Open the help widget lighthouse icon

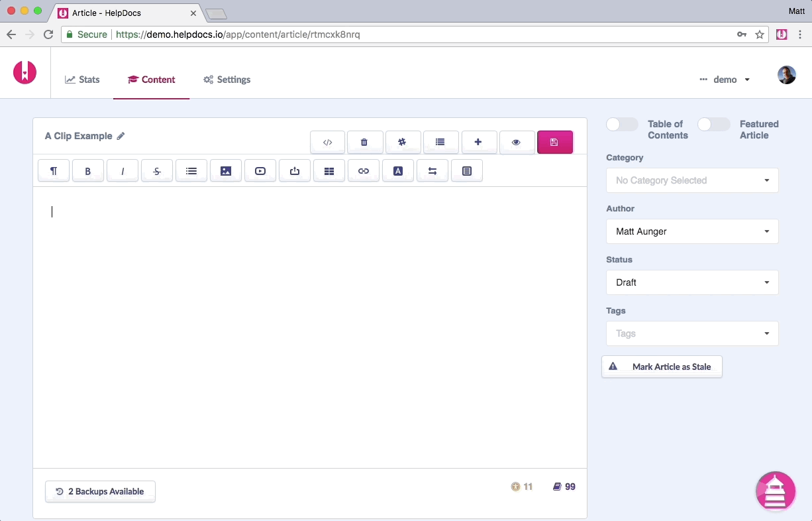click(x=776, y=491)
